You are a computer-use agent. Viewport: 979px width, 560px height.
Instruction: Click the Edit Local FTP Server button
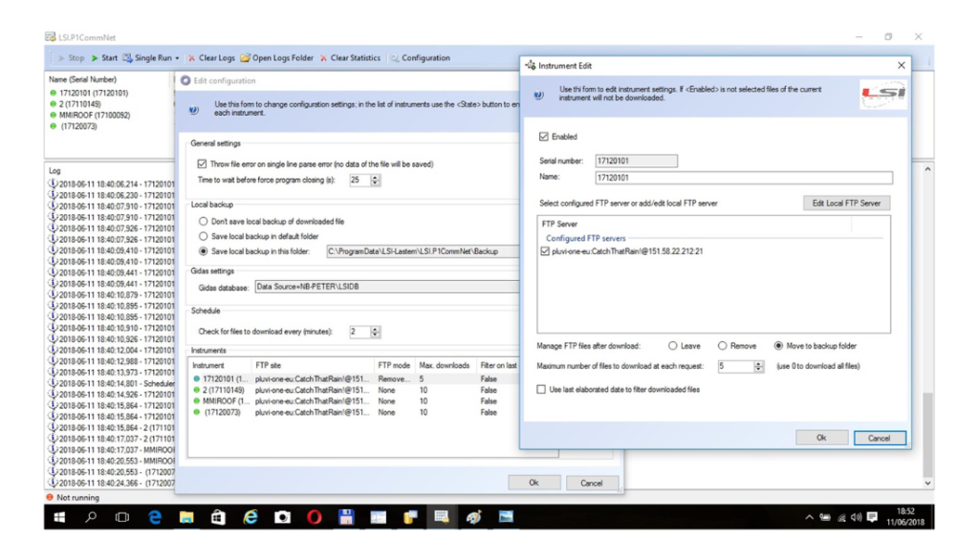[x=846, y=203]
